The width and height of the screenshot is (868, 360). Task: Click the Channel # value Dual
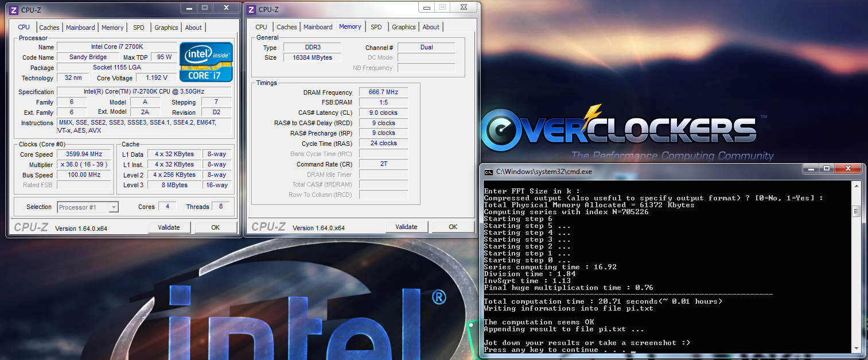pyautogui.click(x=426, y=47)
